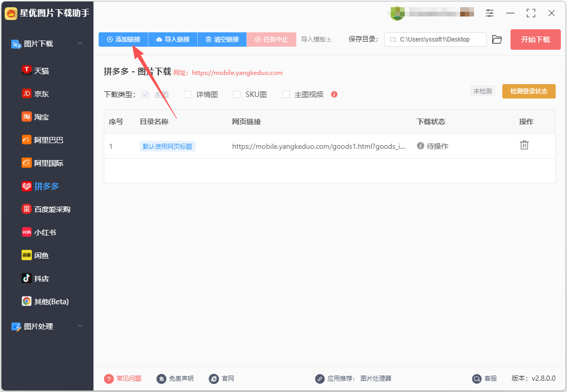567x392 pixels.
Task: Toggle the 主图 checkbox
Action: point(145,94)
